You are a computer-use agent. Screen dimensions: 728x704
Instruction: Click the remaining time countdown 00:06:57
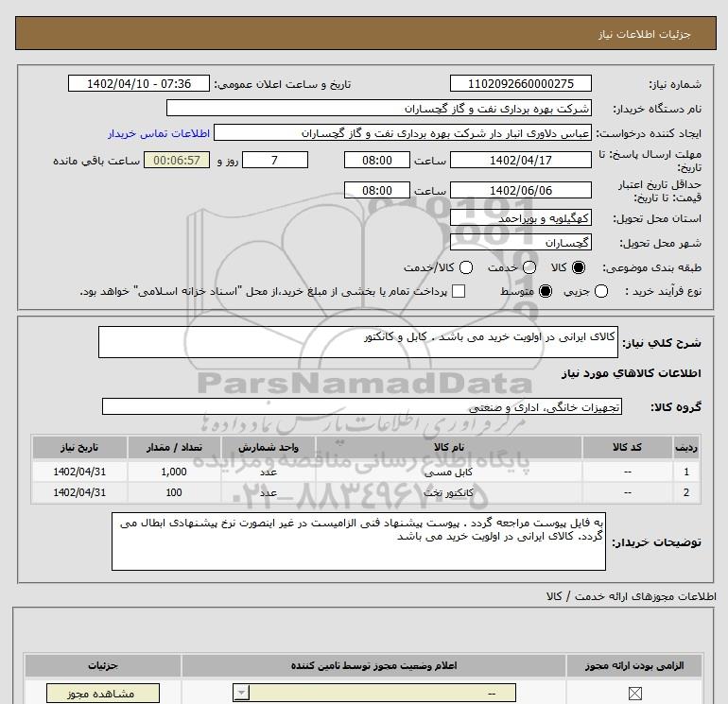pos(177,160)
